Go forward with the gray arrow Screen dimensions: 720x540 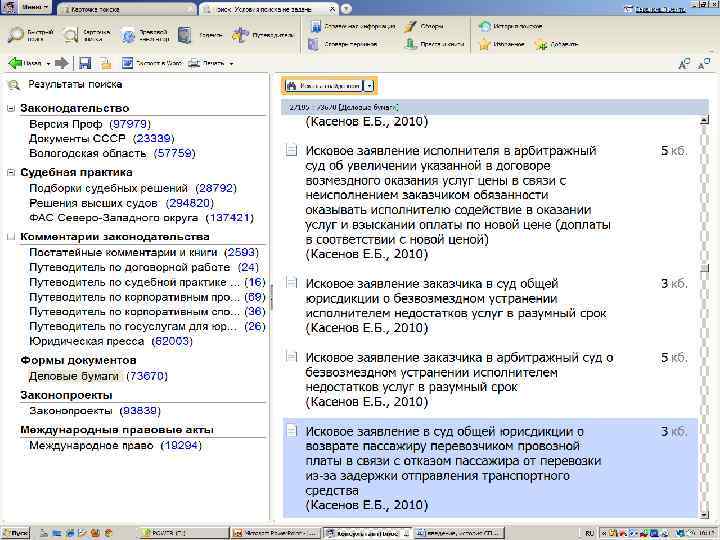pyautogui.click(x=62, y=63)
